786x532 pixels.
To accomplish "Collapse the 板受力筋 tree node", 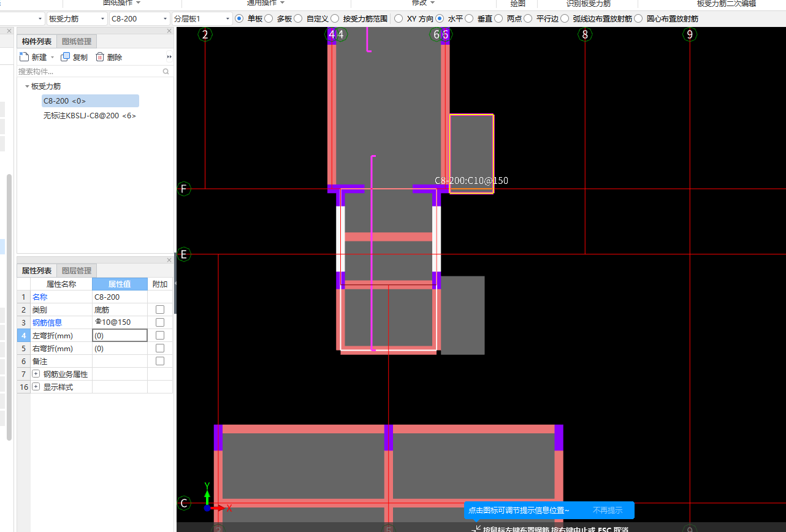I will point(27,86).
